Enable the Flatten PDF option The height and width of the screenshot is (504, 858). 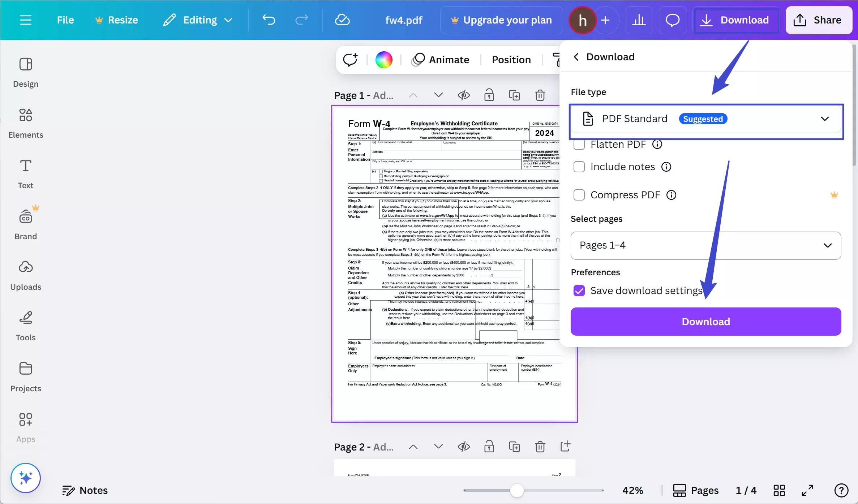[579, 144]
